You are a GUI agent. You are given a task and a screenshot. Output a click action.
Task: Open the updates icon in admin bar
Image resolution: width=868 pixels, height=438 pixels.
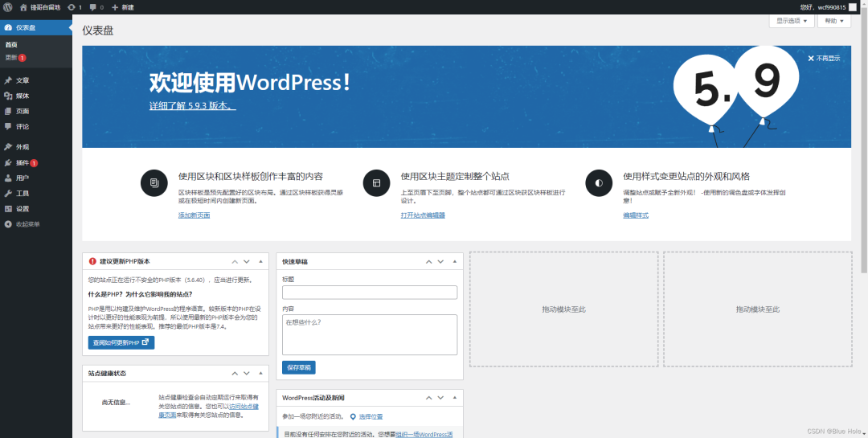tap(72, 7)
